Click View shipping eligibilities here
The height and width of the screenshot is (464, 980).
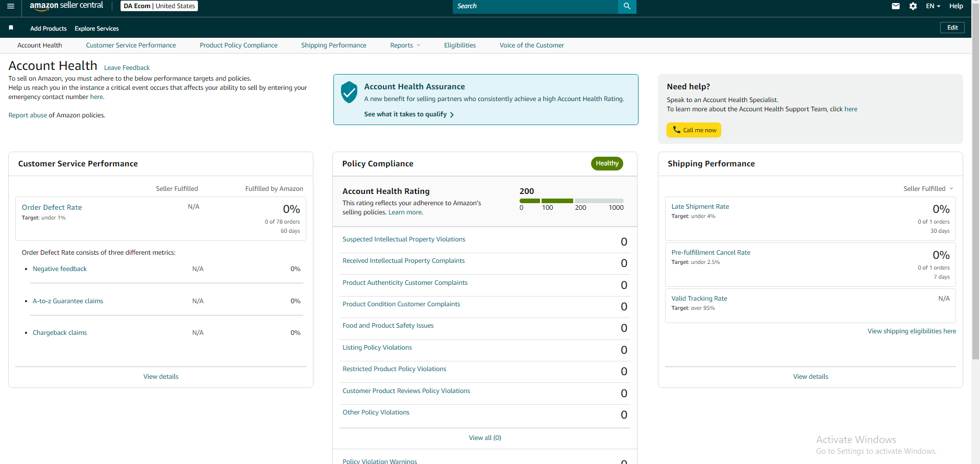coord(912,331)
